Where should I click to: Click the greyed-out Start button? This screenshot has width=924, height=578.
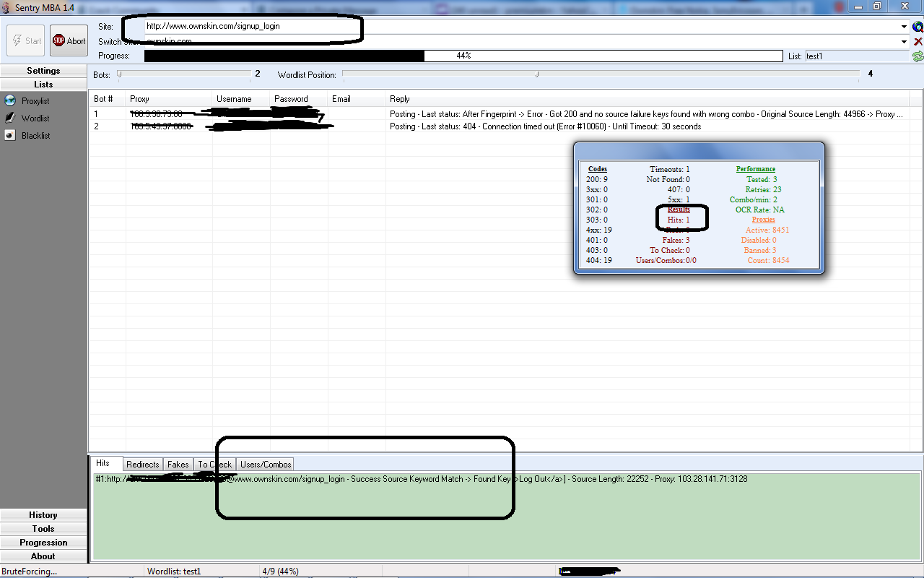[26, 40]
